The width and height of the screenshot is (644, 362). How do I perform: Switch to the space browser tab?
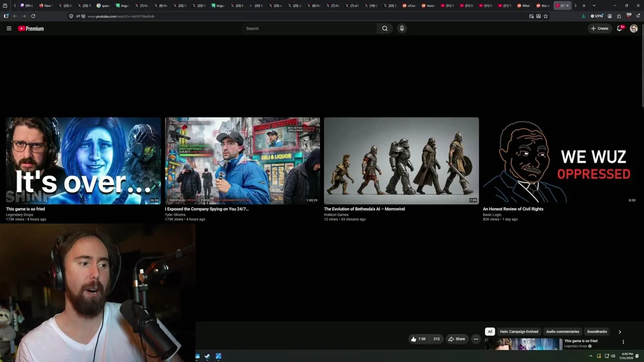pyautogui.click(x=104, y=6)
